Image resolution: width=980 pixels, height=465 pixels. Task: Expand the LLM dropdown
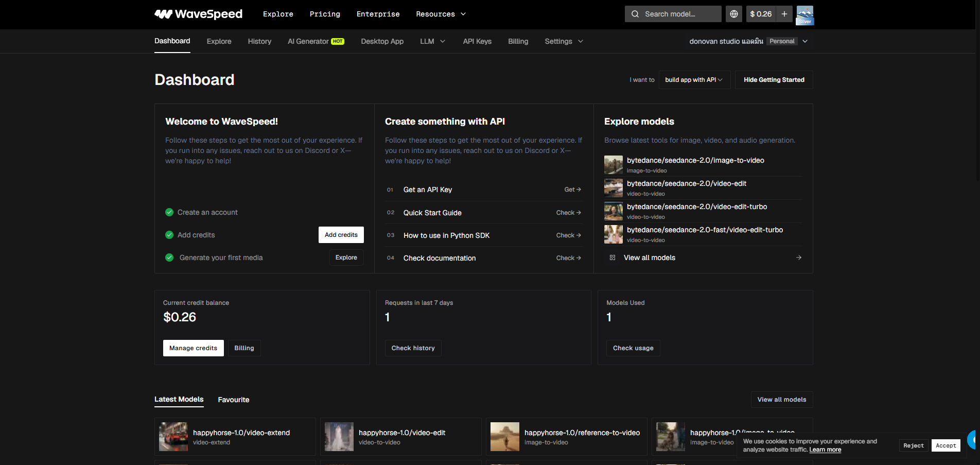(433, 41)
